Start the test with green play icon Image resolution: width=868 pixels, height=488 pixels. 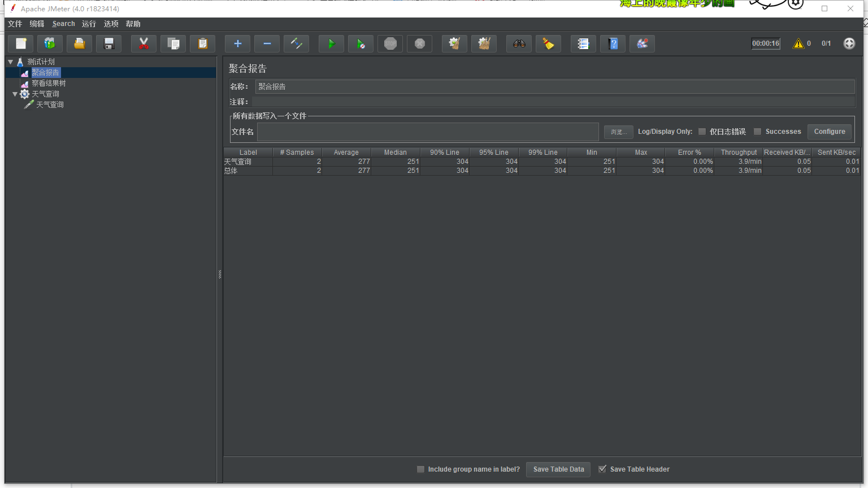332,43
